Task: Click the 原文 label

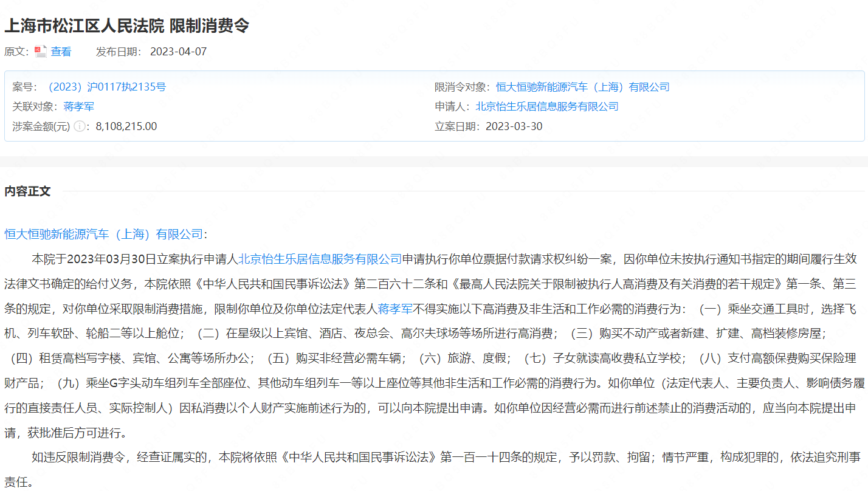Action: point(13,52)
